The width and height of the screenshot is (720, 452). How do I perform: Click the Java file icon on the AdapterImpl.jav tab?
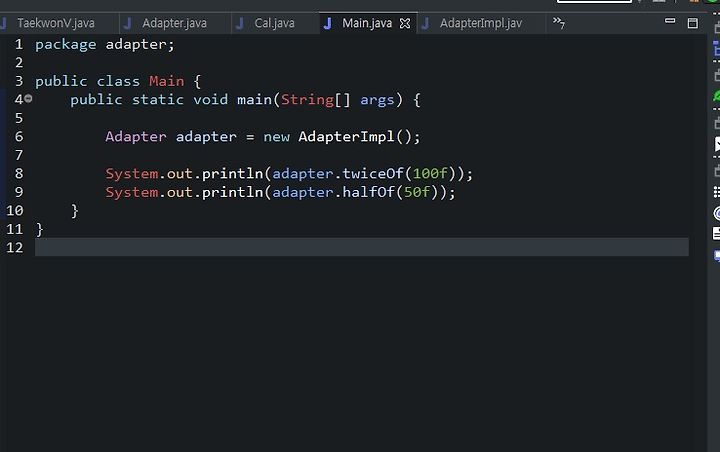point(425,23)
